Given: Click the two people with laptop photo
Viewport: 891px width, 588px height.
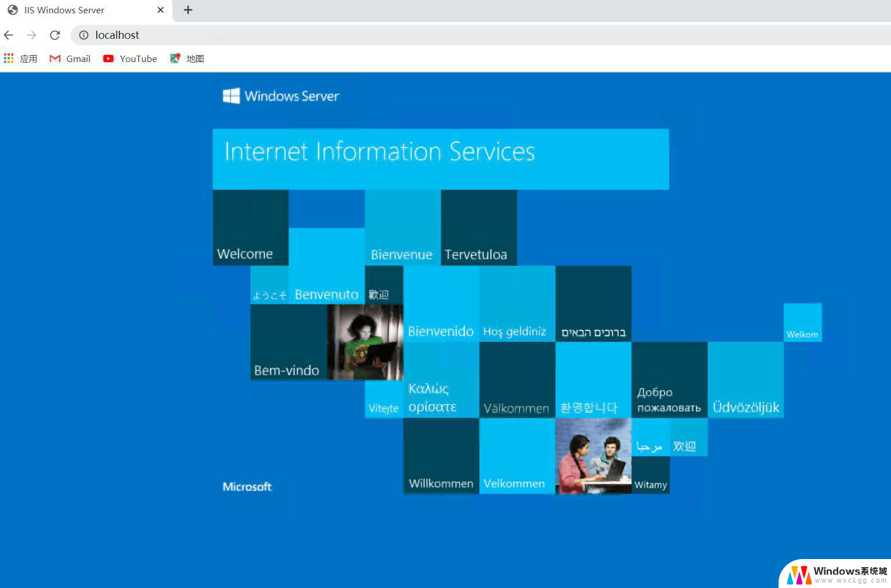Looking at the screenshot, I should click(593, 456).
